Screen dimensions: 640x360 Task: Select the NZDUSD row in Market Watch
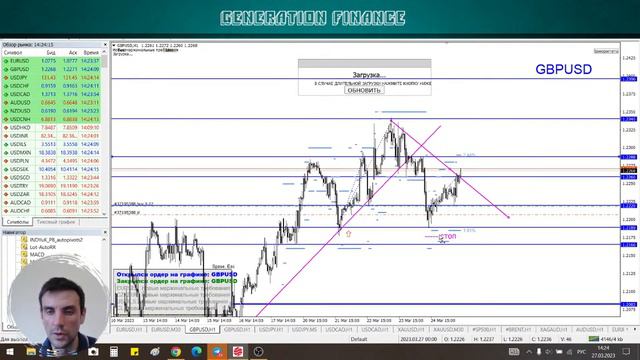(51, 111)
